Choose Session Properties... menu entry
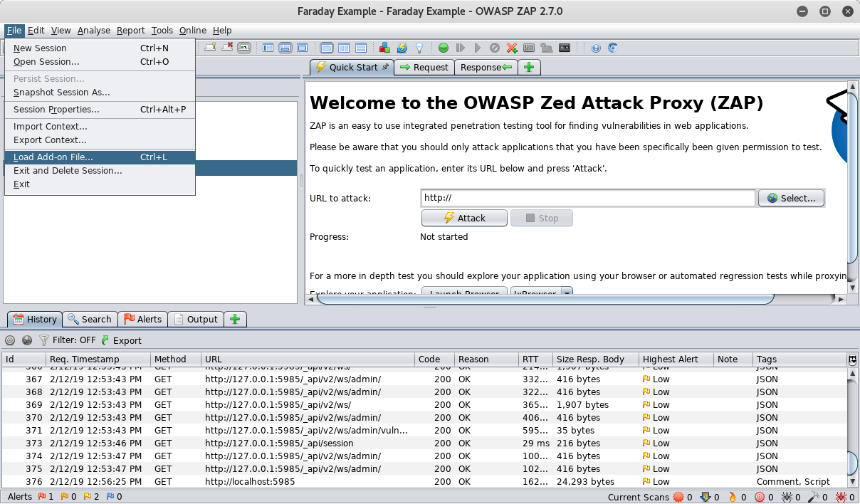This screenshot has width=860, height=504. [100, 110]
